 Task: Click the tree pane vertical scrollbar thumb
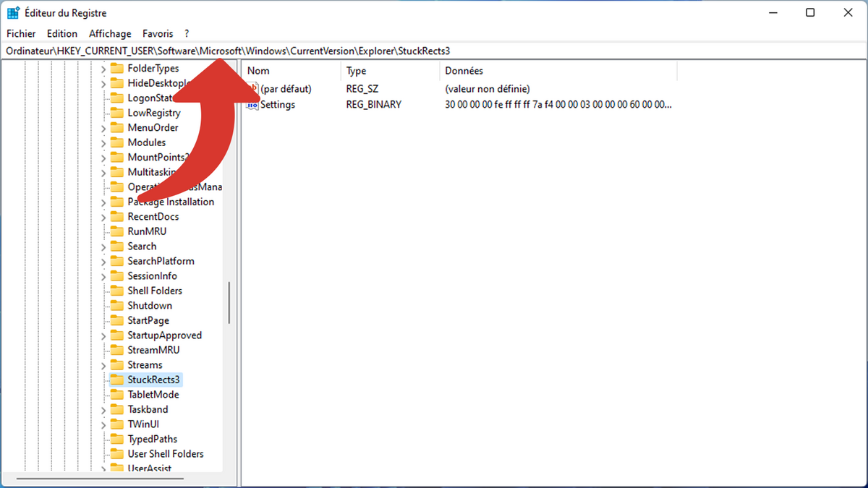click(229, 302)
